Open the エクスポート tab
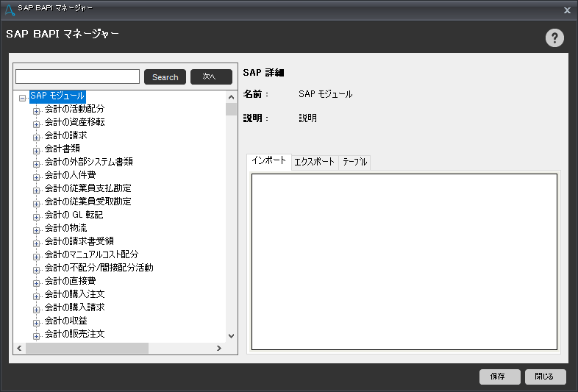The width and height of the screenshot is (578, 392). coord(314,162)
